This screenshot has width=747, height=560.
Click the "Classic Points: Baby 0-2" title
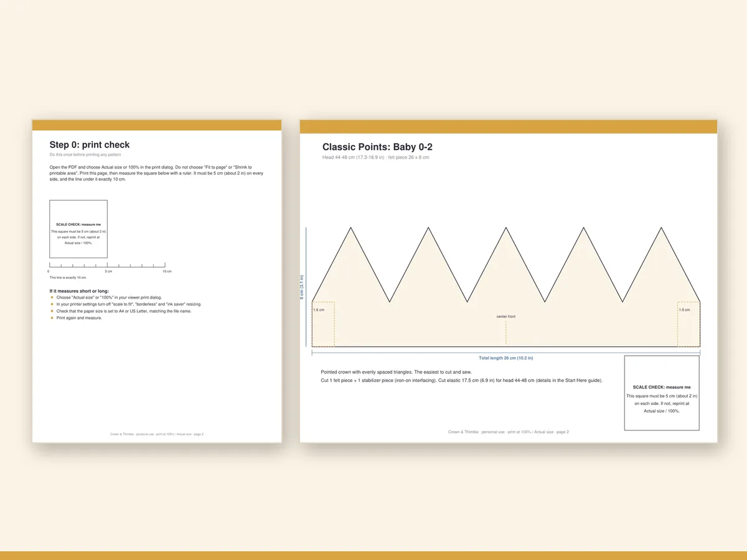(x=377, y=147)
